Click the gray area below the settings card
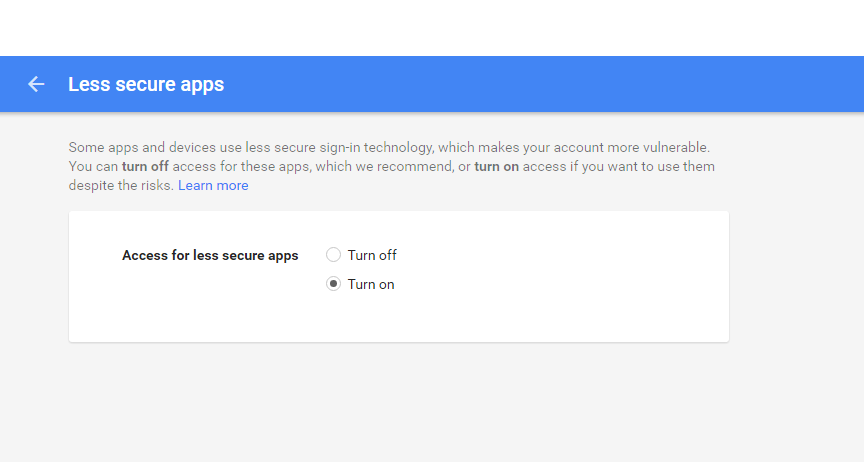This screenshot has height=462, width=864. pos(399,402)
